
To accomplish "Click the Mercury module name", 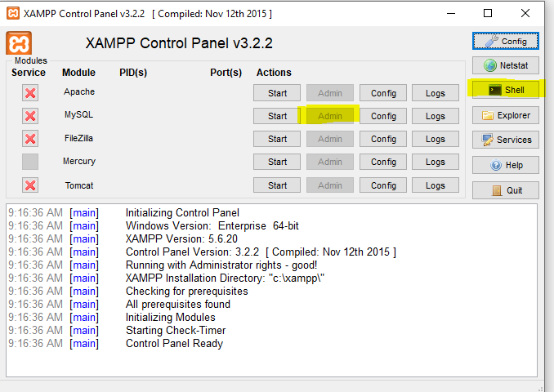I will coord(79,161).
